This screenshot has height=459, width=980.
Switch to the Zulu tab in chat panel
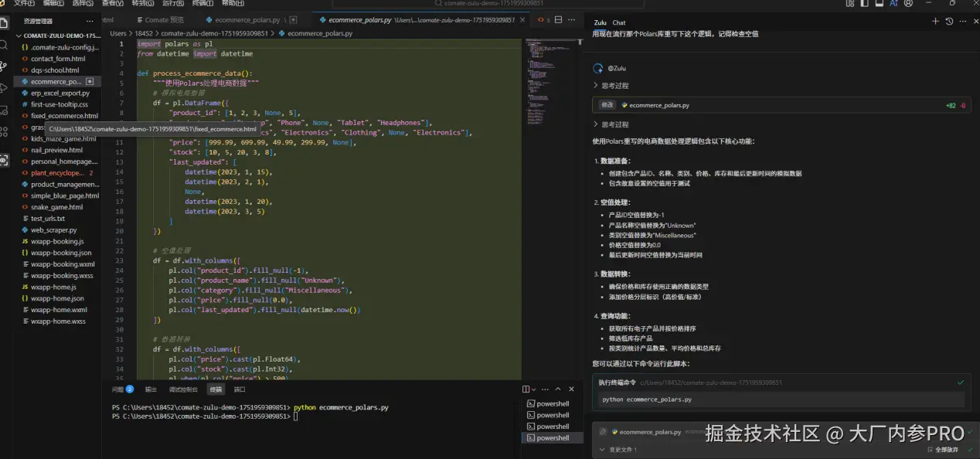(x=600, y=22)
